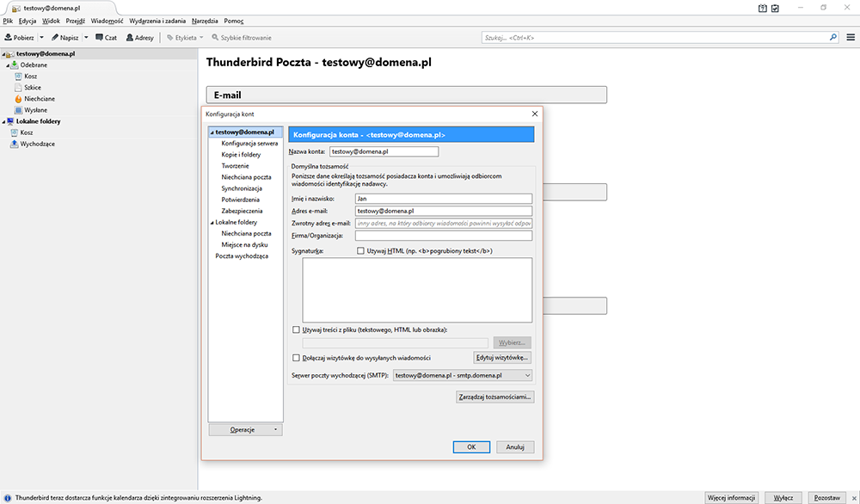The width and height of the screenshot is (860, 504).
Task: Collapse Lokalne foldery in the folder pane
Action: [x=3, y=121]
